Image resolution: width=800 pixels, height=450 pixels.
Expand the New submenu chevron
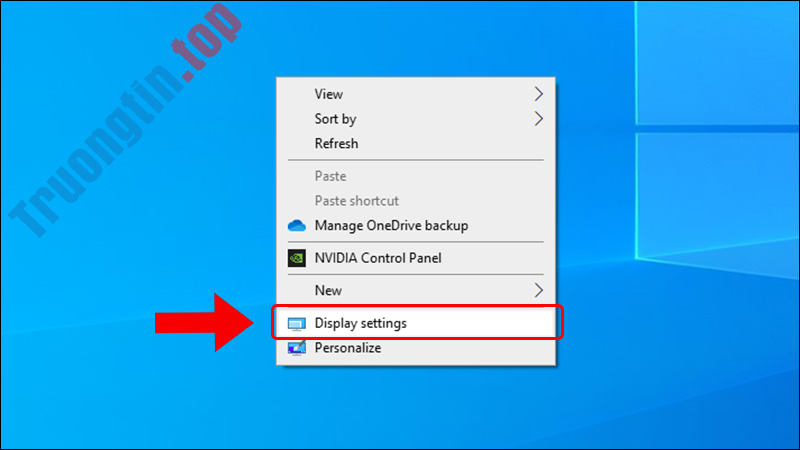click(x=538, y=290)
